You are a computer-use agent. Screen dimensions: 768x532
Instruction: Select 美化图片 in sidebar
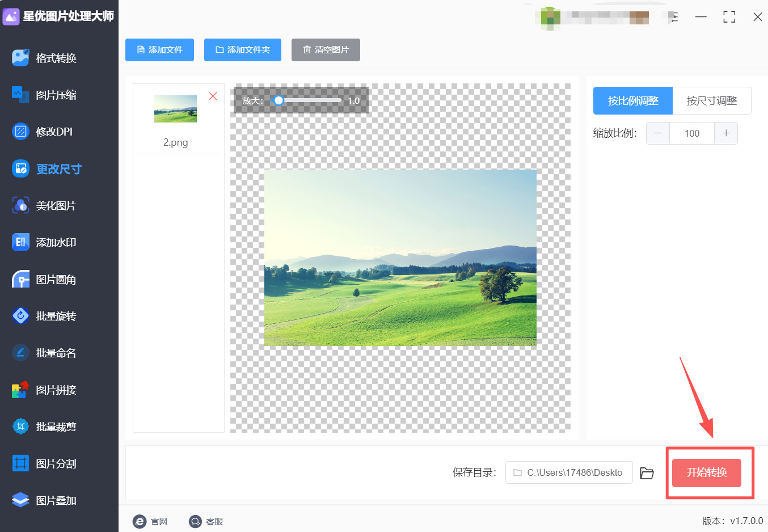pyautogui.click(x=56, y=205)
